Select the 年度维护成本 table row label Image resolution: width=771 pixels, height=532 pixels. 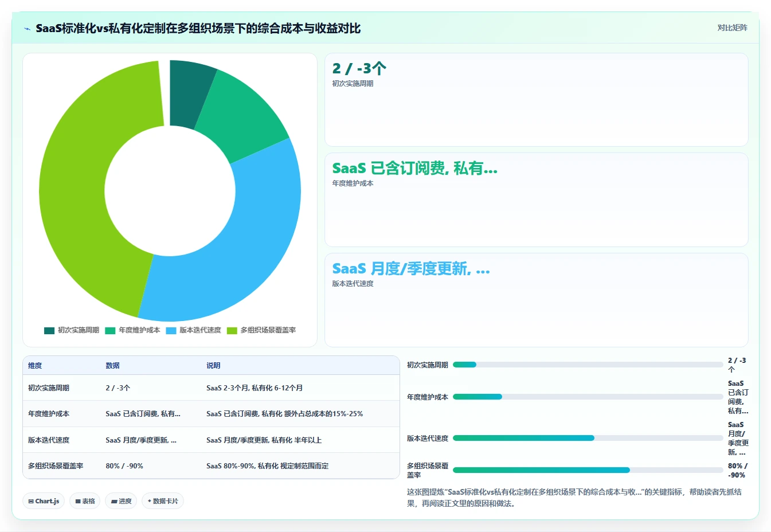(x=49, y=414)
